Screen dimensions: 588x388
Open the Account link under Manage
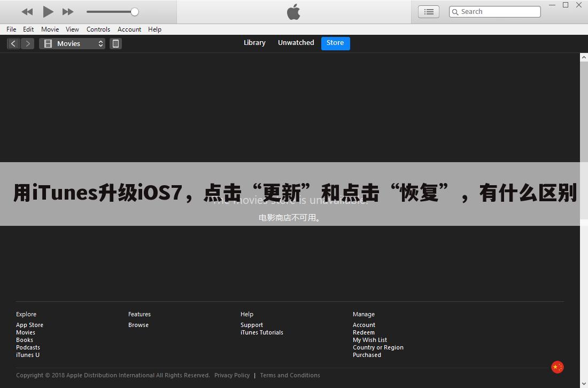coord(363,325)
